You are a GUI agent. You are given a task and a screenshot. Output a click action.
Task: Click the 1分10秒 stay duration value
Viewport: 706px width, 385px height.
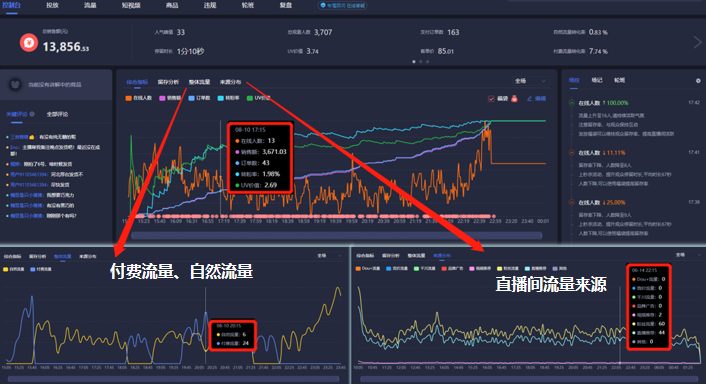pyautogui.click(x=190, y=51)
